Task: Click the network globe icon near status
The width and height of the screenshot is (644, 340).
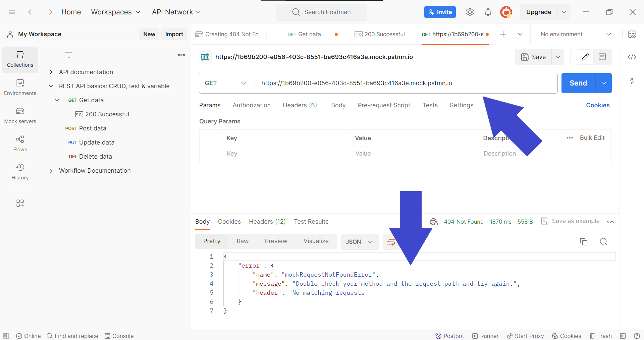Action: click(x=434, y=222)
